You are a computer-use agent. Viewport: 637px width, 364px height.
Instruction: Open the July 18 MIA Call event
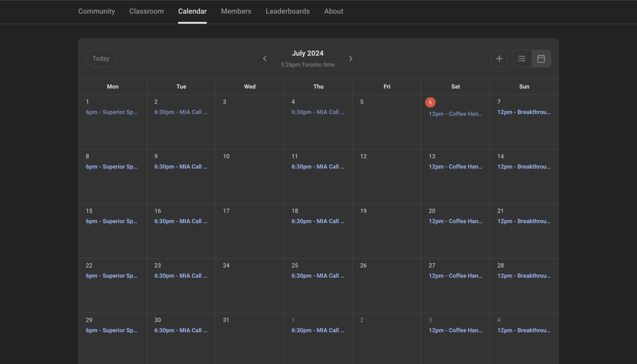[318, 221]
